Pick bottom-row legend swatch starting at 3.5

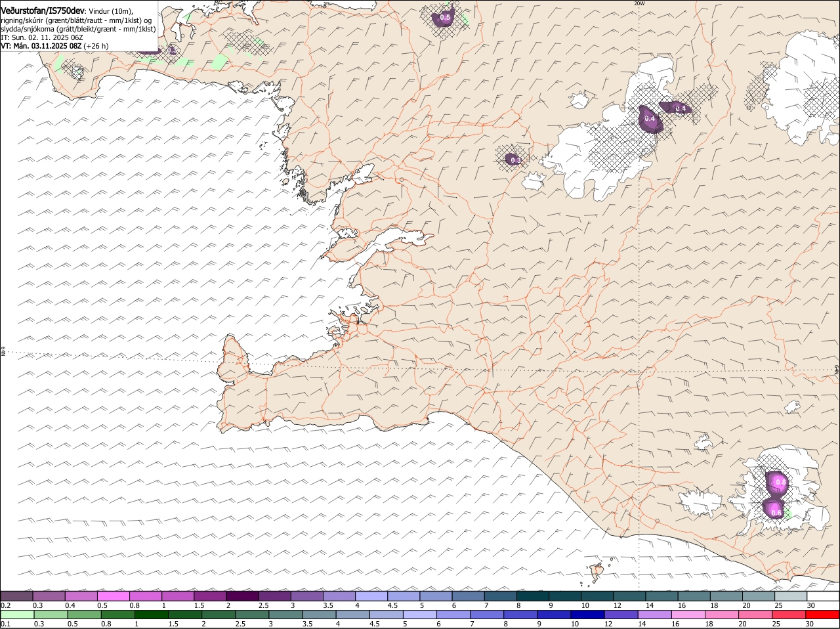coord(319,615)
